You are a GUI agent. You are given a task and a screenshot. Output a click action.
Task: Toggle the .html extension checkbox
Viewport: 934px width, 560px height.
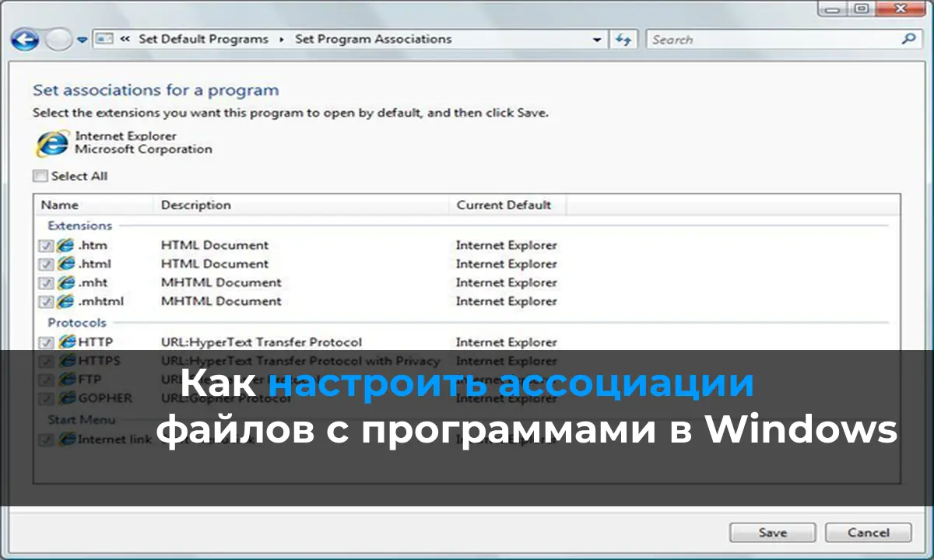(x=46, y=264)
